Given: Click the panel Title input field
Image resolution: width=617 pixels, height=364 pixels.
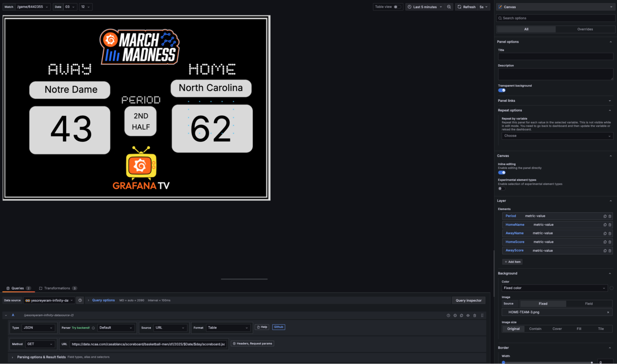Looking at the screenshot, I should pyautogui.click(x=555, y=56).
